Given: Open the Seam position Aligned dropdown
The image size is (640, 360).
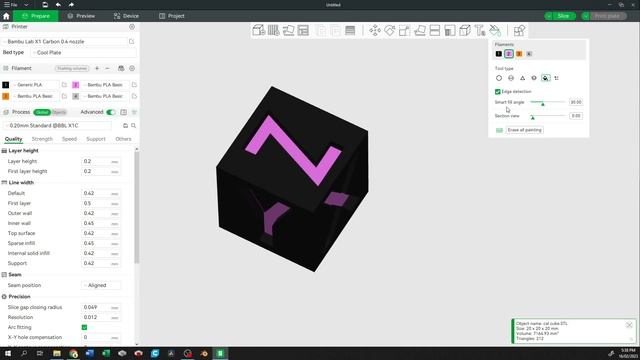Looking at the screenshot, I should pyautogui.click(x=101, y=285).
